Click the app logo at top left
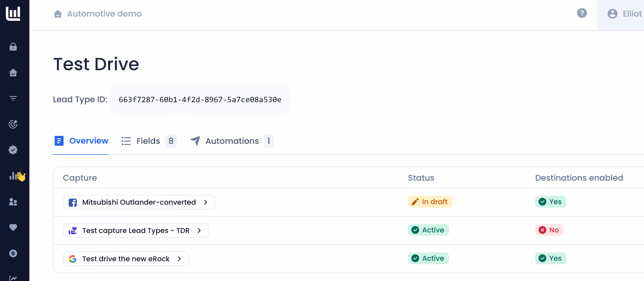The height and width of the screenshot is (281, 644). [x=13, y=13]
